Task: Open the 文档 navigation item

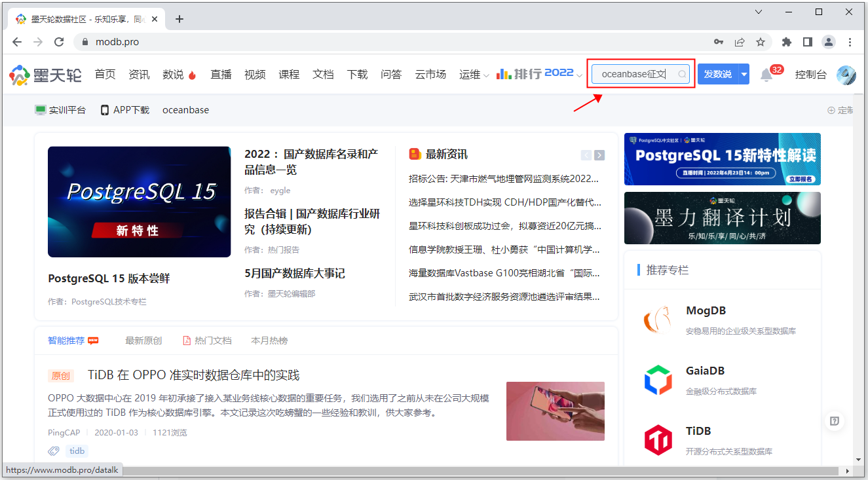Action: [323, 75]
